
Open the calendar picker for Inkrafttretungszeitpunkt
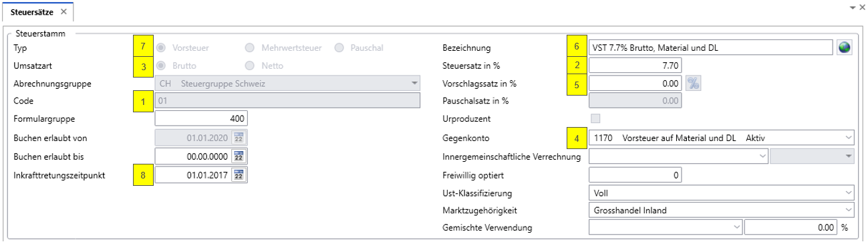pos(239,174)
